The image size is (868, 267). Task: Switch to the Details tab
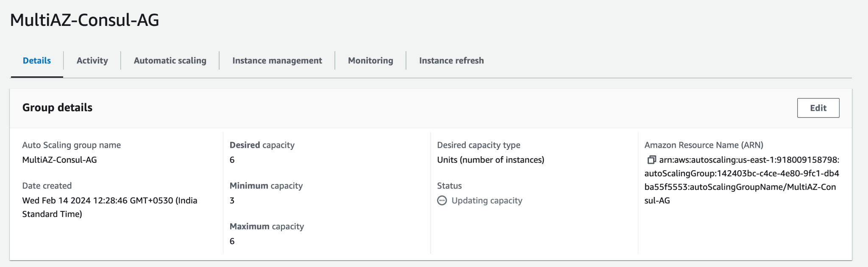click(37, 61)
